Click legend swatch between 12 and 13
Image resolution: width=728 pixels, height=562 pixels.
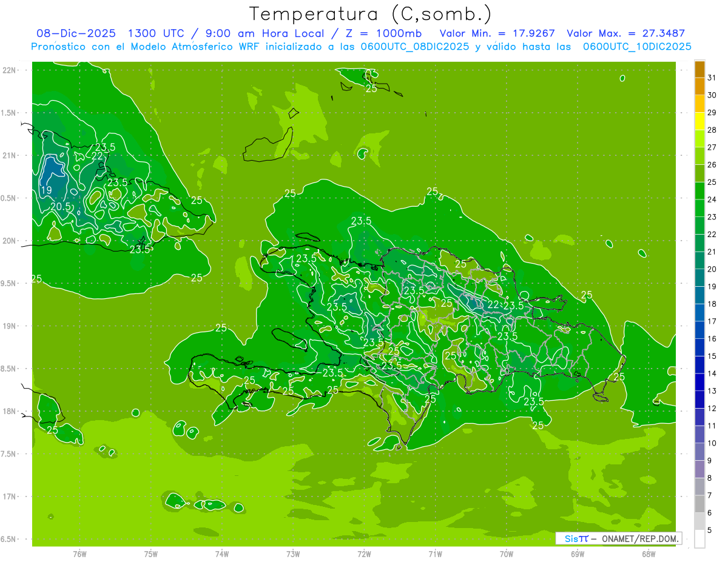699,400
